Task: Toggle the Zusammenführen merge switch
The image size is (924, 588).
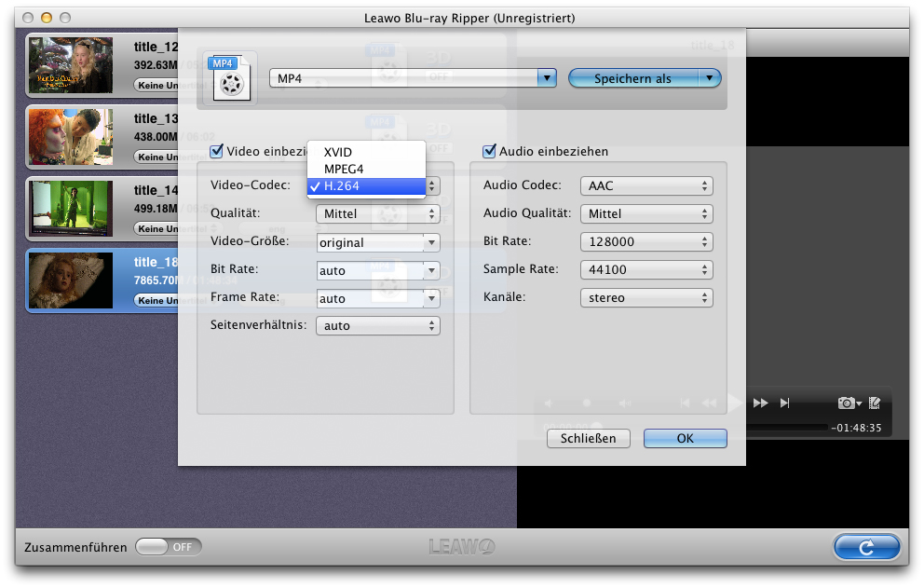Action: pos(168,547)
